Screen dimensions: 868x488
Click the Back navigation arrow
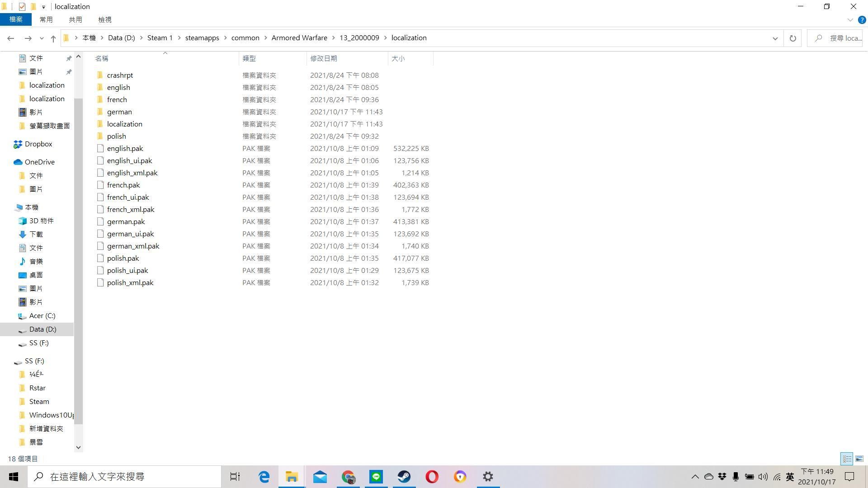(x=10, y=38)
